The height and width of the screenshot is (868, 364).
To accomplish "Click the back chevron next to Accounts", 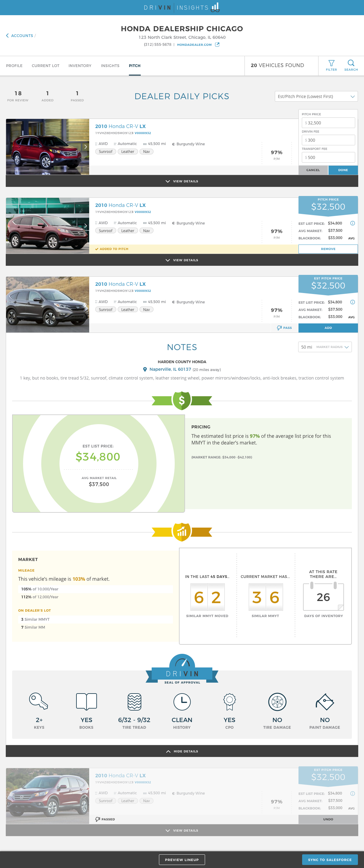I will tap(7, 36).
